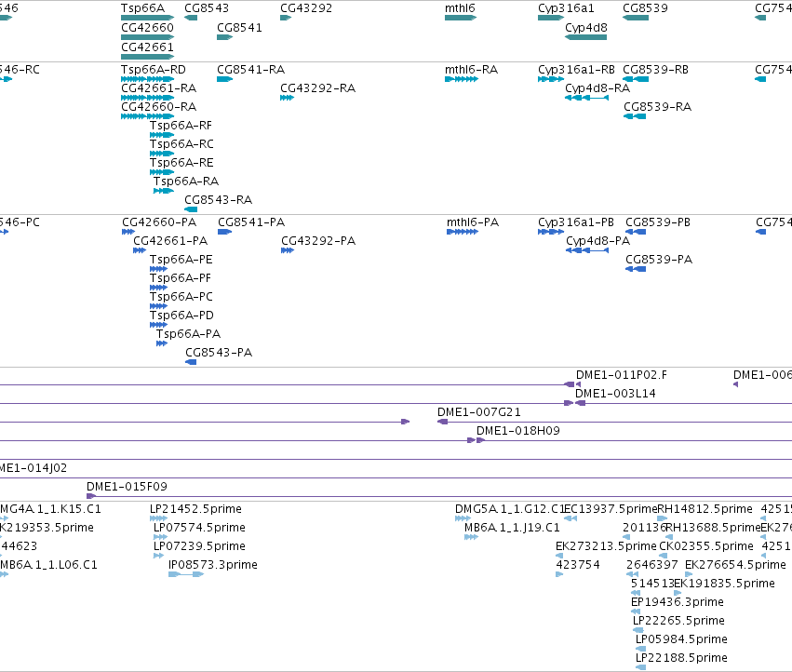792x672 pixels.
Task: Select the Tsp66A-PF protein feature
Action: [158, 288]
